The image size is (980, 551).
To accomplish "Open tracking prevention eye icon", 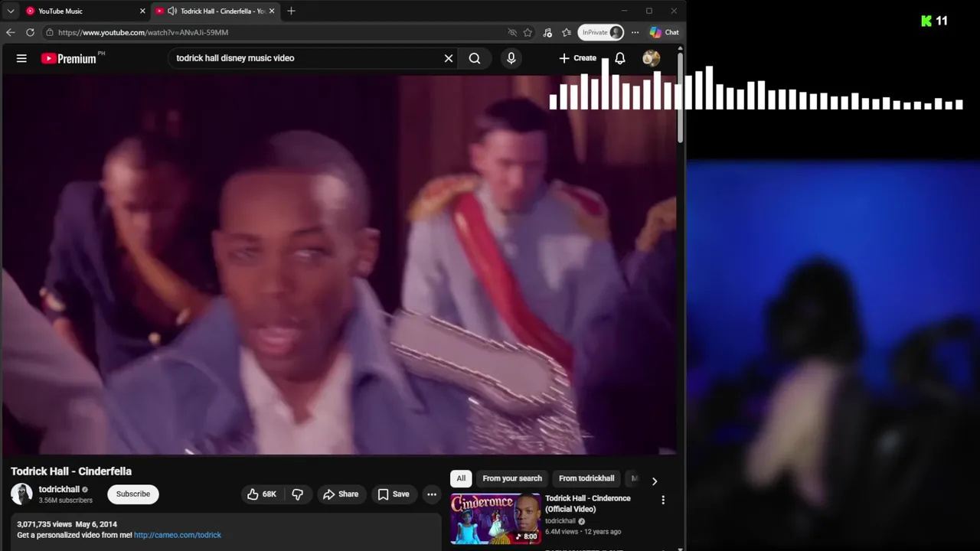I will coord(512,32).
